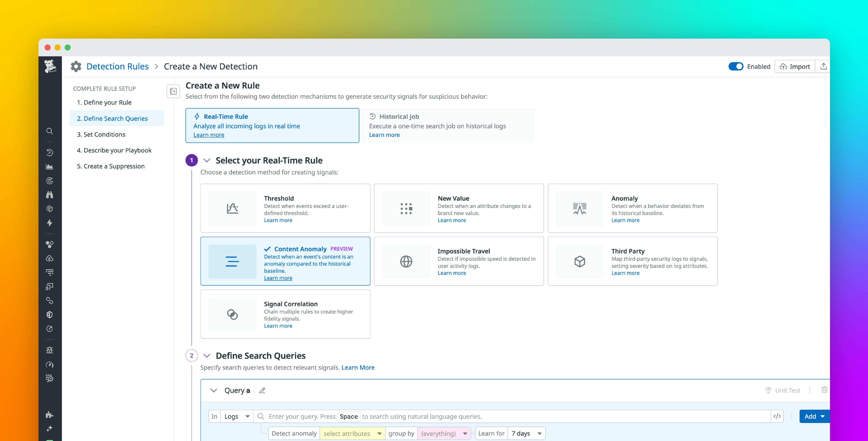Viewport: 868px width, 441px height.
Task: Click the bug/error tracking sidebar icon
Action: pos(50,350)
